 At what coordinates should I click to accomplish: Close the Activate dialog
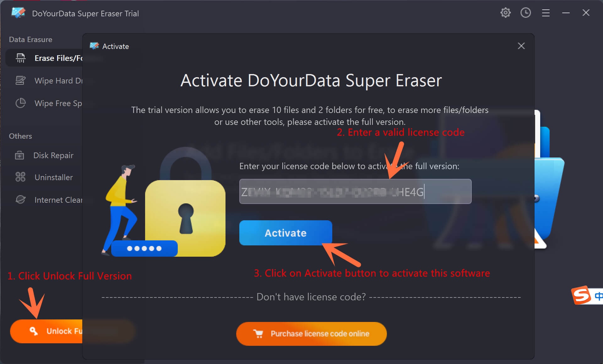521,46
